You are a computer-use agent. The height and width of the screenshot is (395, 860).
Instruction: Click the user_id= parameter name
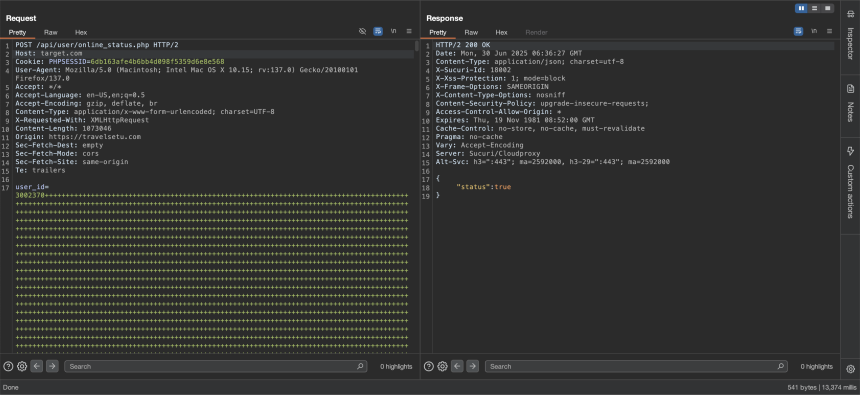tap(32, 187)
